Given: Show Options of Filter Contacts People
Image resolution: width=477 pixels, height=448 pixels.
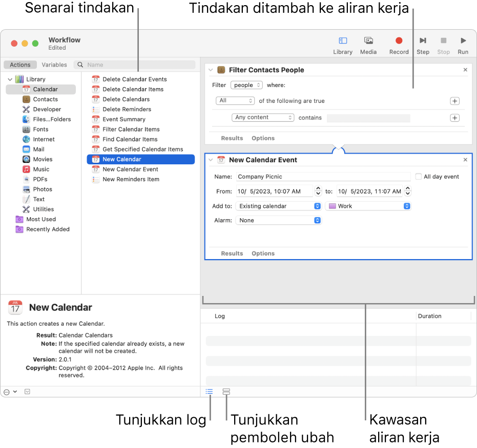Looking at the screenshot, I should (x=263, y=138).
